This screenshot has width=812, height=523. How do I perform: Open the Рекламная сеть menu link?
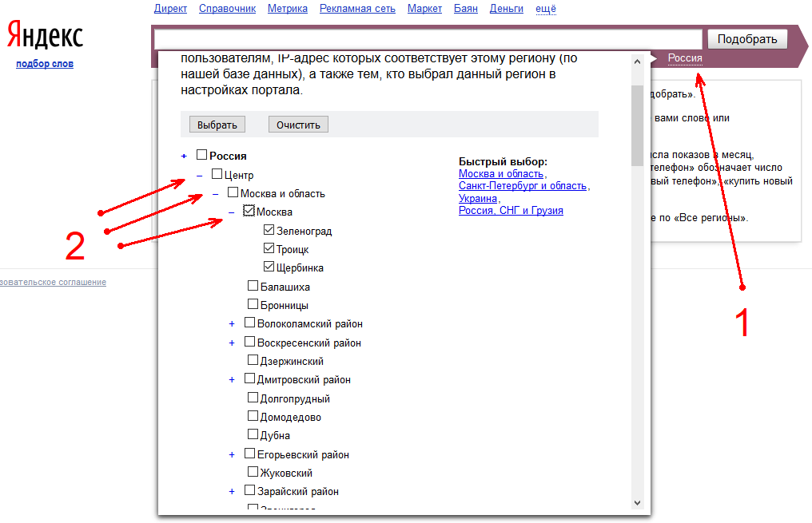point(357,9)
